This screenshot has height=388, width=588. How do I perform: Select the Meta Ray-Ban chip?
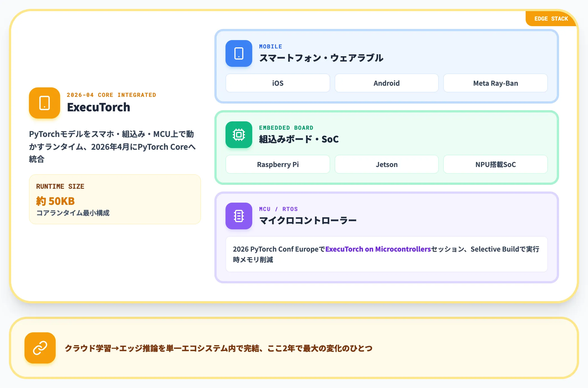pos(496,83)
